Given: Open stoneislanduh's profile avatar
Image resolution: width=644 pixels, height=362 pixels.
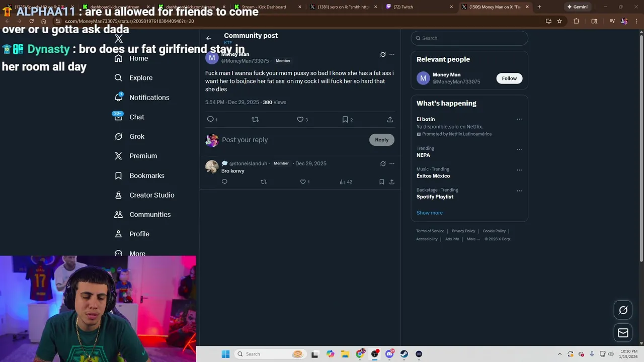Looking at the screenshot, I should 212,166.
